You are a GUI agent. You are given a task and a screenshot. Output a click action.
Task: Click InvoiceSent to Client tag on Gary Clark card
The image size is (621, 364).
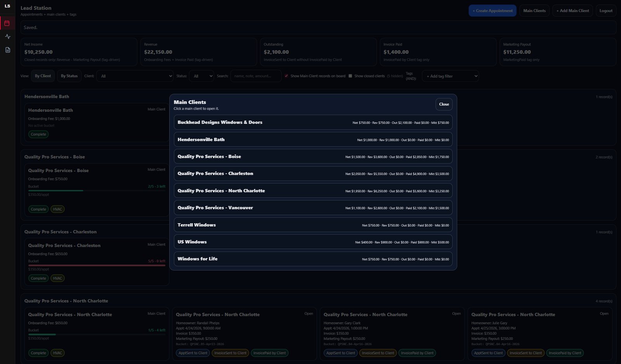pyautogui.click(x=378, y=353)
